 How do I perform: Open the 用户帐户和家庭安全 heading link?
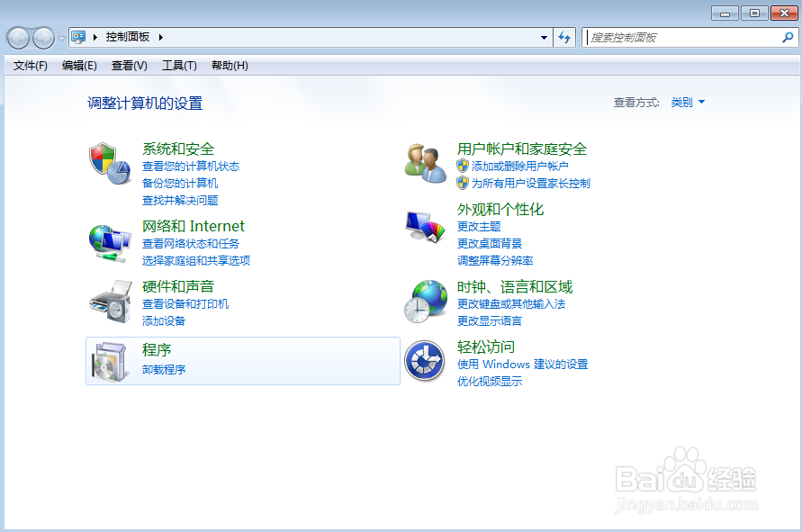point(522,149)
